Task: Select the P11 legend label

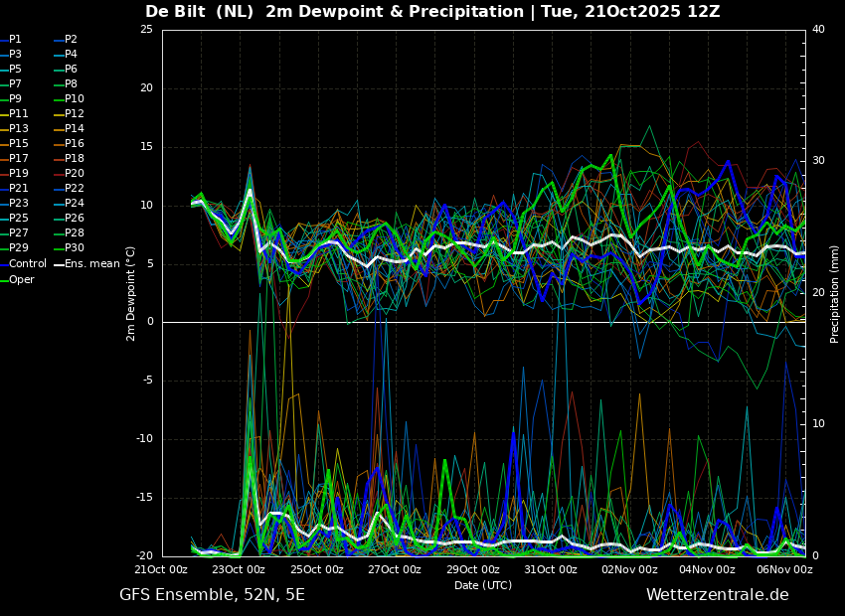Action: click(x=19, y=114)
